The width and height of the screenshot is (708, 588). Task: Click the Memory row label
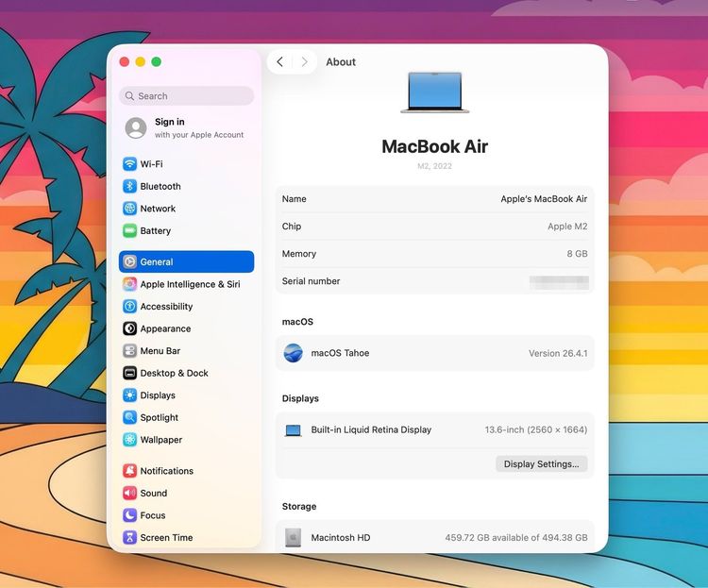click(x=299, y=254)
